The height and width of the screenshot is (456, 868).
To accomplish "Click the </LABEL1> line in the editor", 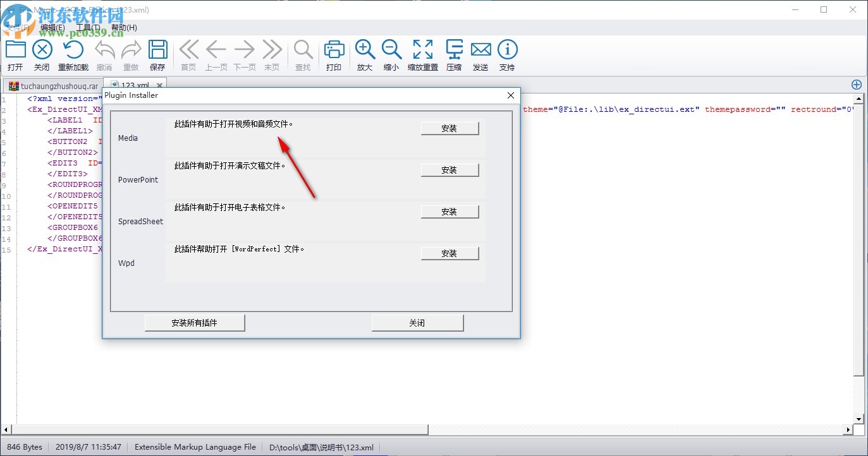I will (70, 131).
